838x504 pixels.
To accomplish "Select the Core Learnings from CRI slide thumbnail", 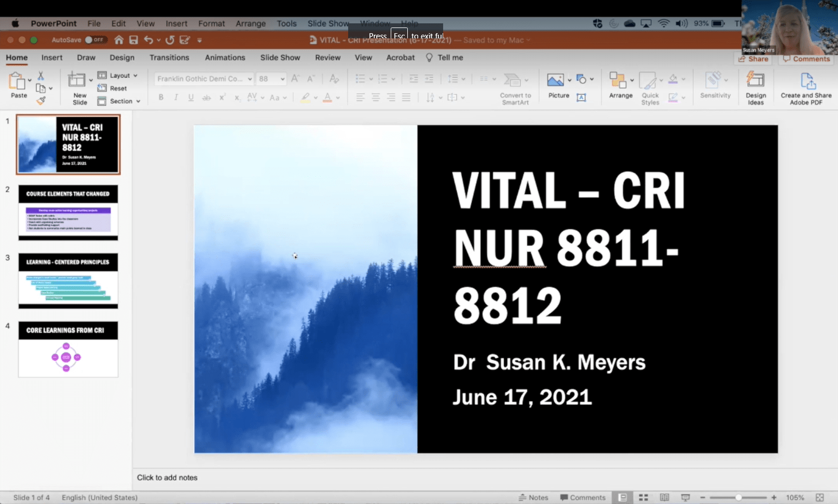I will pyautogui.click(x=68, y=349).
